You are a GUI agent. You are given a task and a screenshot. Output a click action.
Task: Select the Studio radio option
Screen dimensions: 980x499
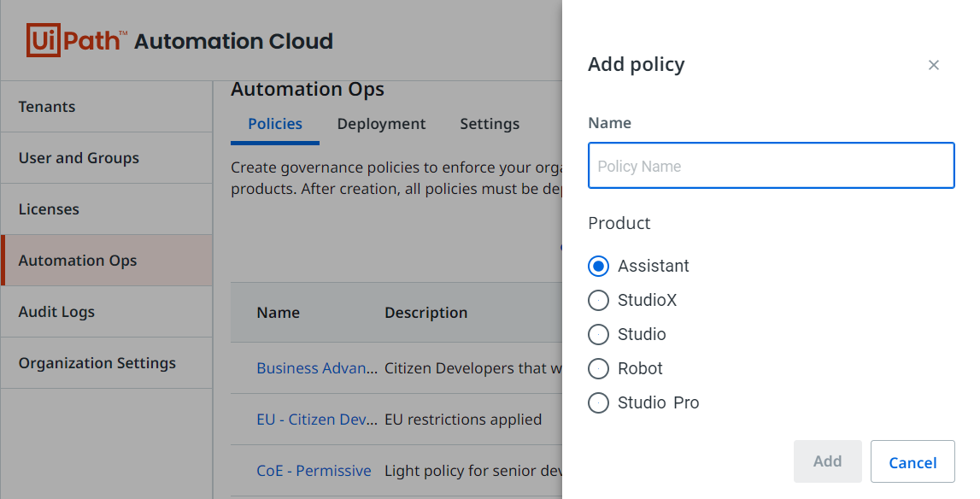[598, 335]
